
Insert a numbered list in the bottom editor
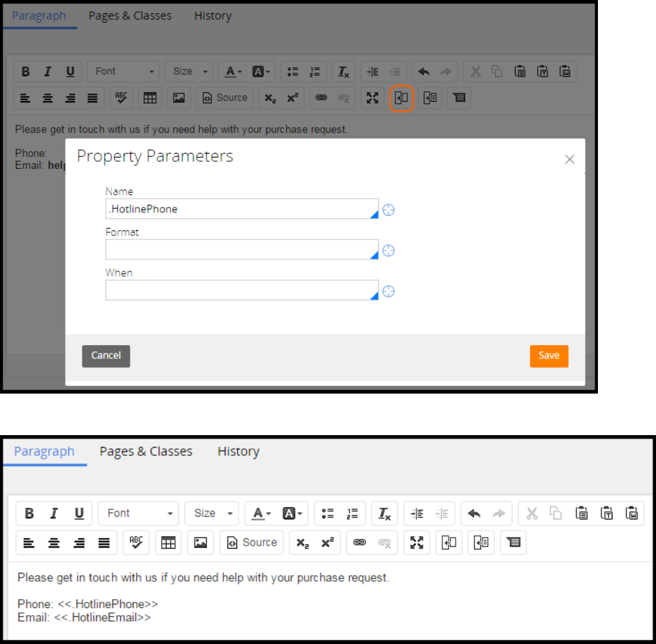(x=353, y=513)
